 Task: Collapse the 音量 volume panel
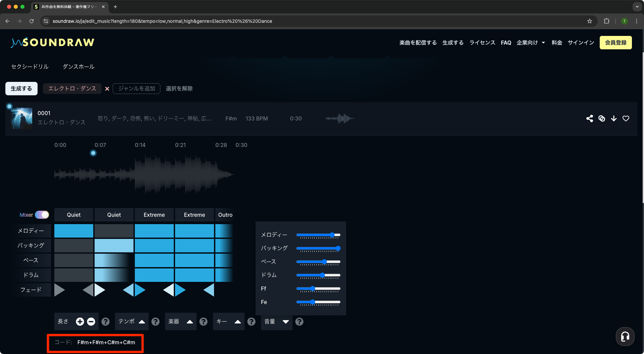pyautogui.click(x=276, y=321)
